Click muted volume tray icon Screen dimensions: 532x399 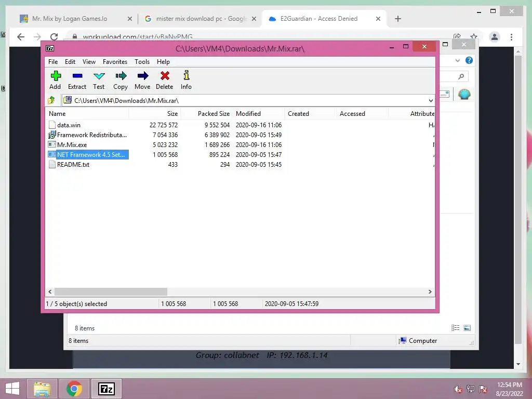point(458,389)
